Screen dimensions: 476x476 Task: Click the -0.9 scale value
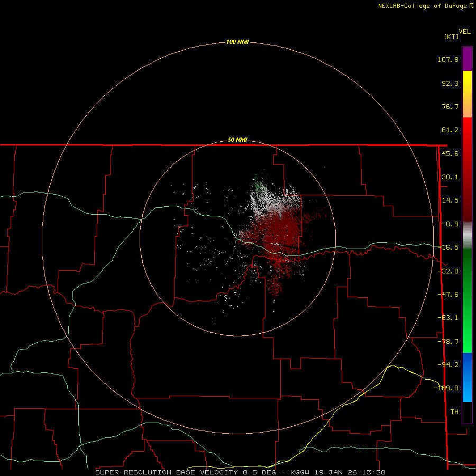coord(450,224)
